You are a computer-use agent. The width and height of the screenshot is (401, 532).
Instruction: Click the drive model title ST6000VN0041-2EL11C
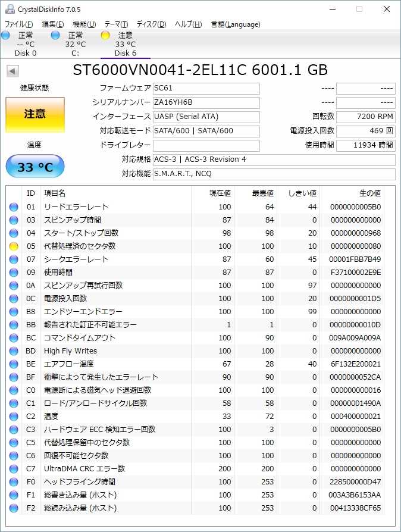click(159, 70)
